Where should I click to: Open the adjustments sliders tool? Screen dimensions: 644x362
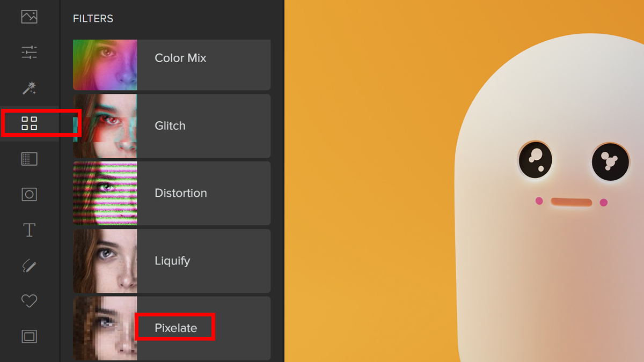point(29,53)
